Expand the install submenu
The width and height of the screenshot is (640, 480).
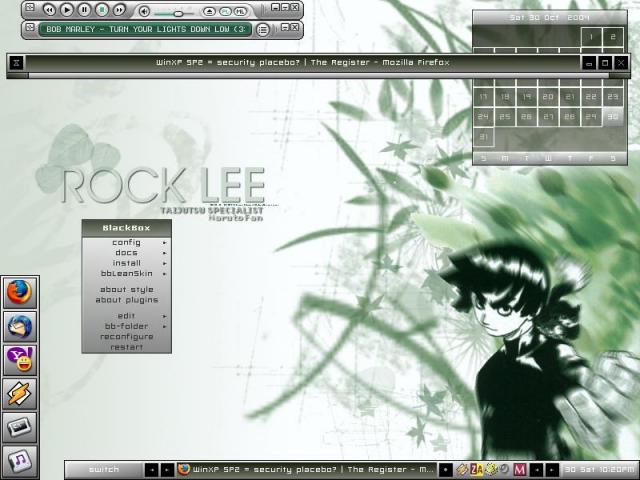127,263
